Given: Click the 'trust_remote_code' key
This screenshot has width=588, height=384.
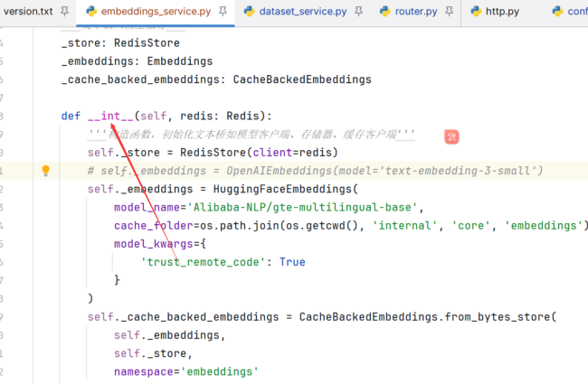Looking at the screenshot, I should click(x=204, y=262).
